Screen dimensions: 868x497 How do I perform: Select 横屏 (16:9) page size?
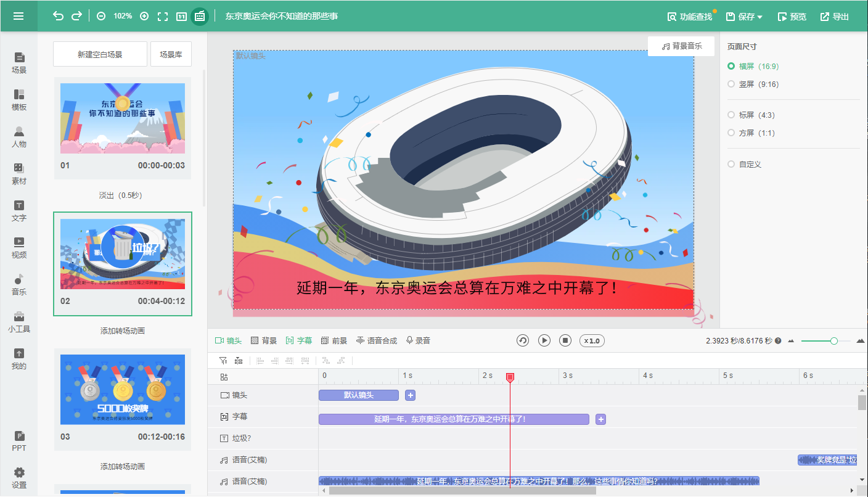pyautogui.click(x=752, y=66)
